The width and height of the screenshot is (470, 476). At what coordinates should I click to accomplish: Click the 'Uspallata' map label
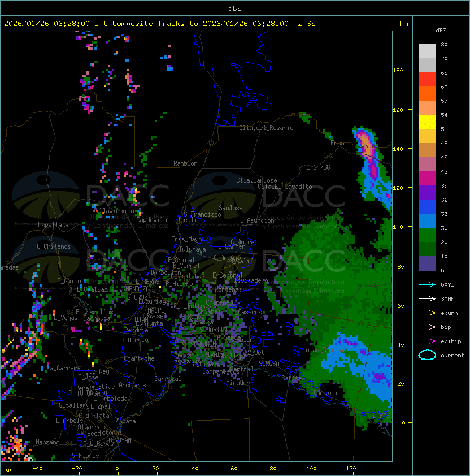click(53, 225)
